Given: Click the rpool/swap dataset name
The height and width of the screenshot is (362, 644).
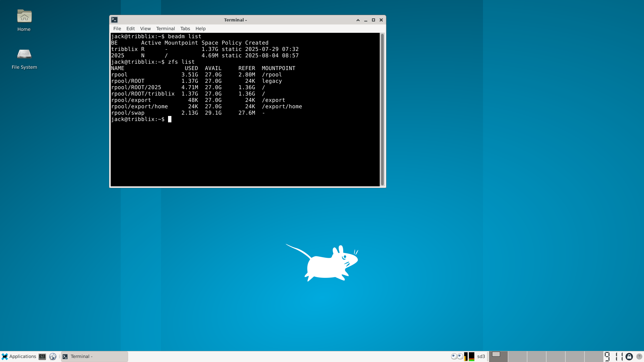Looking at the screenshot, I should click(x=128, y=113).
